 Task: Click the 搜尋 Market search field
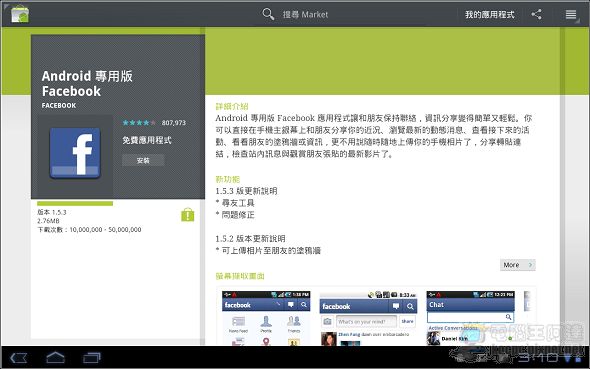pos(305,14)
